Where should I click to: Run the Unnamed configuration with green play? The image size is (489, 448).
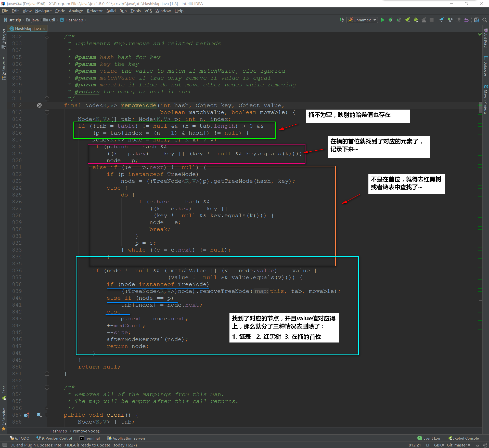pyautogui.click(x=383, y=20)
